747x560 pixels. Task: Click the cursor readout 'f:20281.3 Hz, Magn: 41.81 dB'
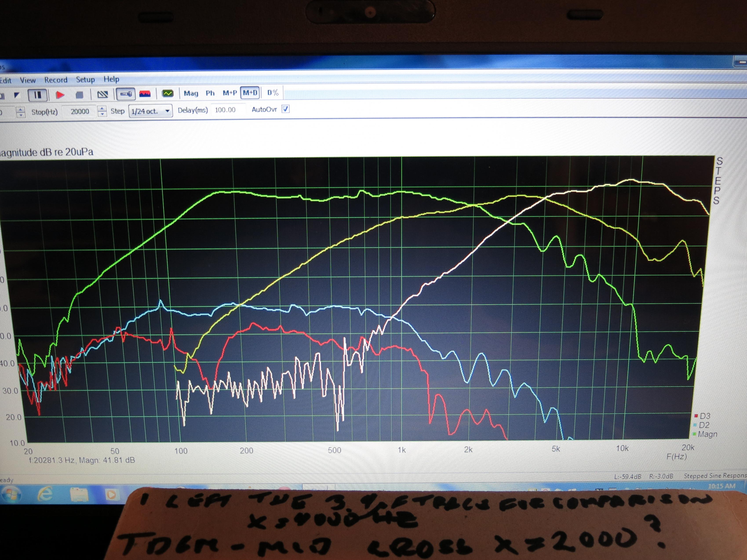[82, 460]
